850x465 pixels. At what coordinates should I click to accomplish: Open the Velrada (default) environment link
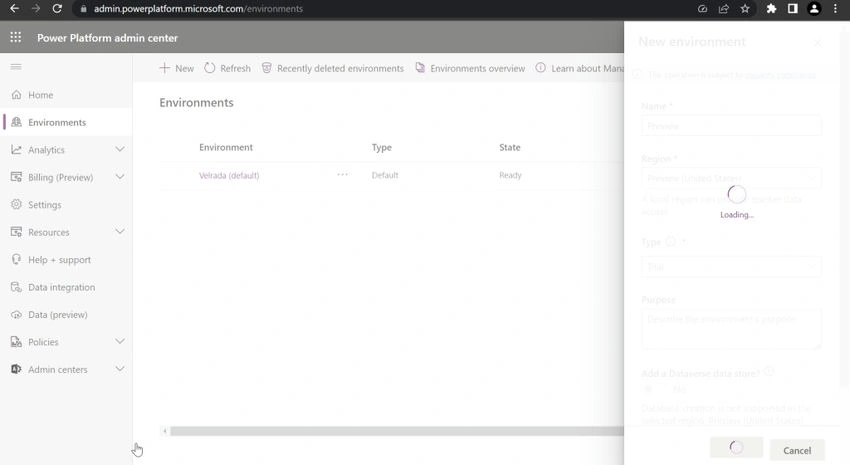tap(229, 175)
